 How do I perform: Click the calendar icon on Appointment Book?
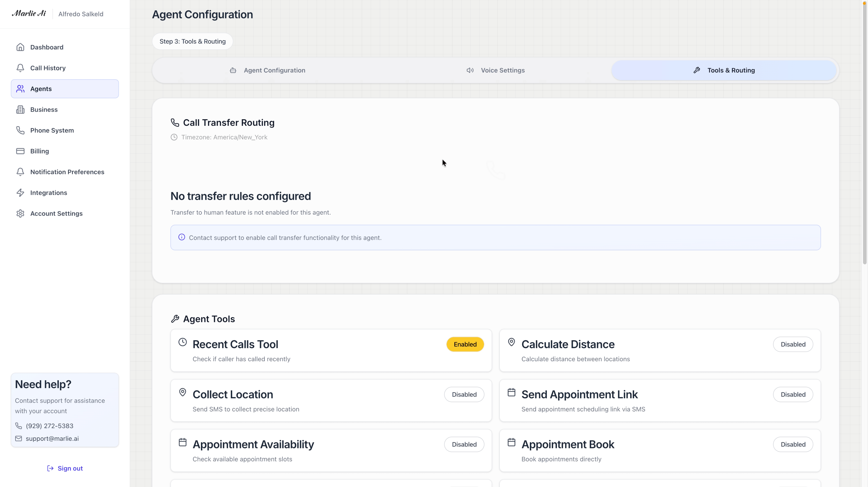(x=512, y=442)
